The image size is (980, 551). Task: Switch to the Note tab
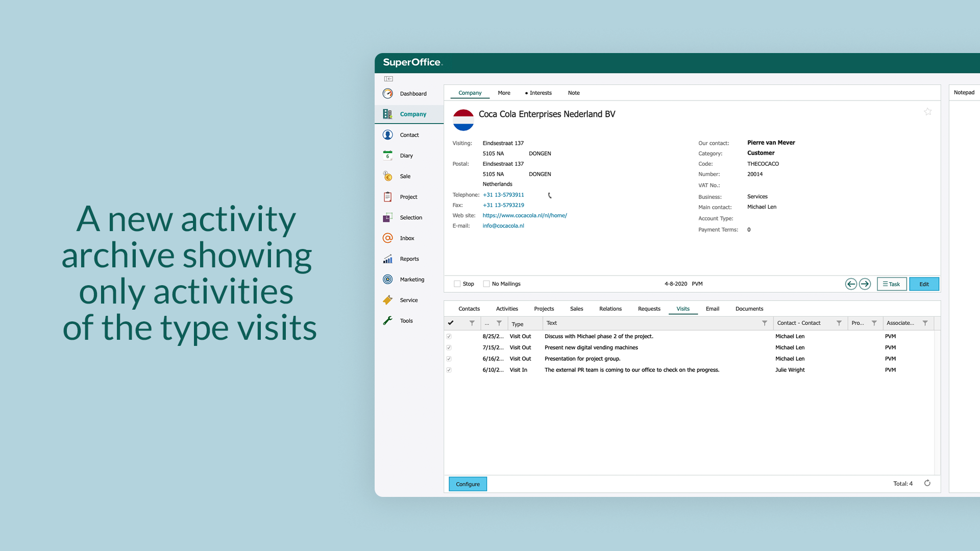point(574,93)
